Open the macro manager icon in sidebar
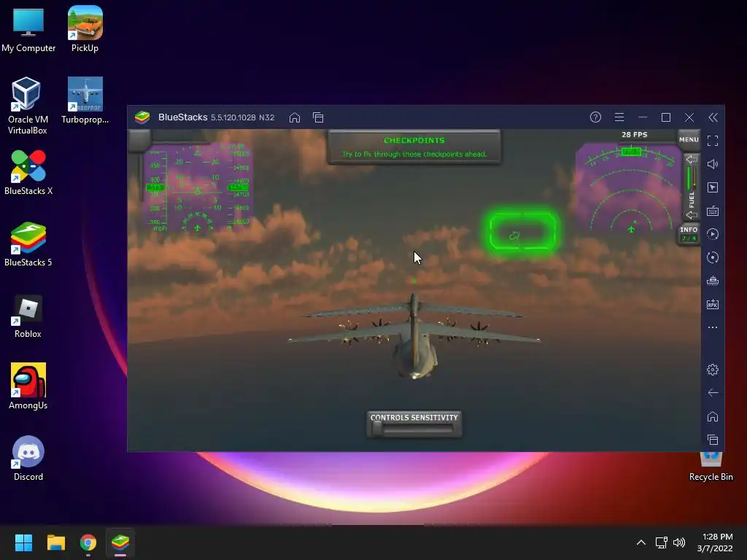This screenshot has width=747, height=560. point(713,281)
